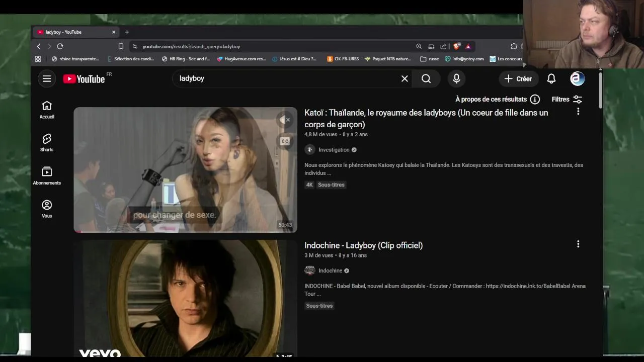
Task: Open a new browser tab
Action: [127, 32]
